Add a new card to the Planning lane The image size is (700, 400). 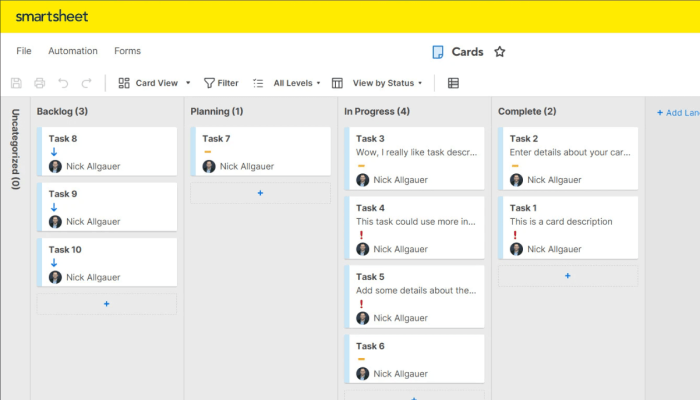tap(260, 193)
